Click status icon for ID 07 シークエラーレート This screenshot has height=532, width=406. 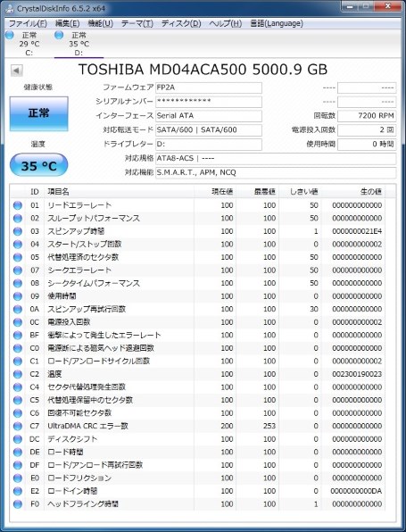click(18, 270)
